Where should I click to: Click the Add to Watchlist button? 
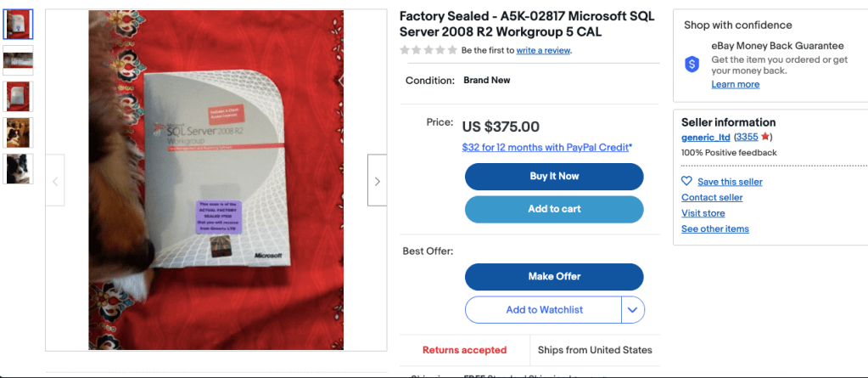click(544, 310)
